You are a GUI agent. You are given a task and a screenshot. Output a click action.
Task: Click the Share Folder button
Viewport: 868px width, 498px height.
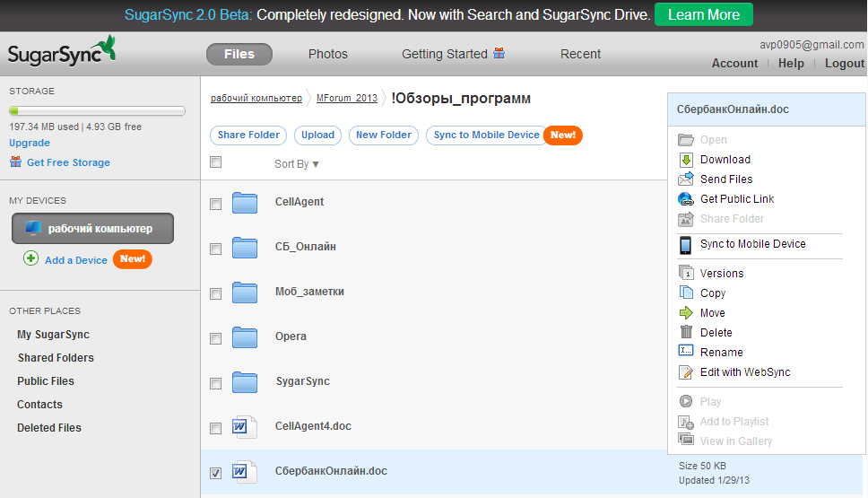click(248, 135)
